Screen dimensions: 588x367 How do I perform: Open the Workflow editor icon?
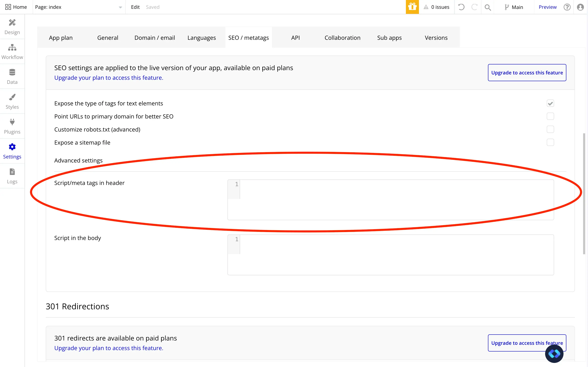click(12, 51)
